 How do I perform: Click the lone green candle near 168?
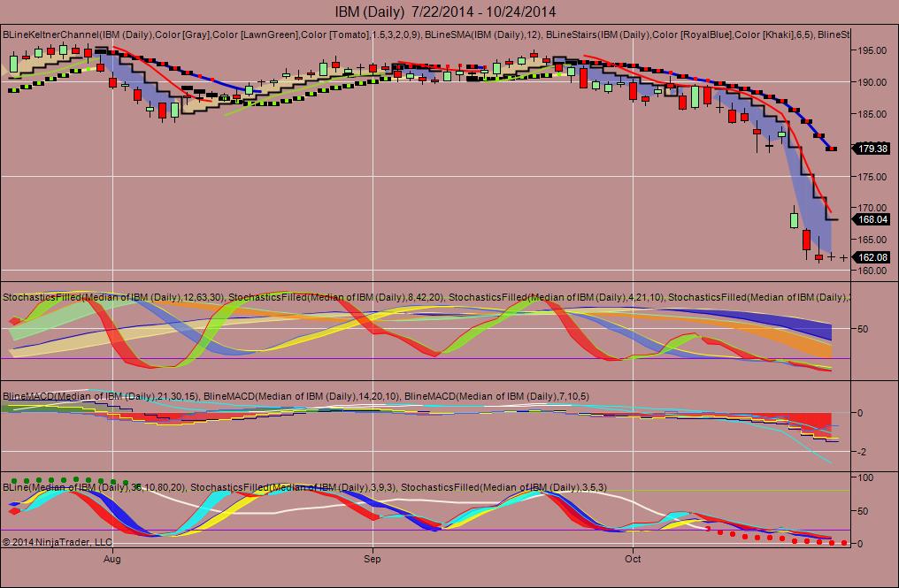coord(794,219)
